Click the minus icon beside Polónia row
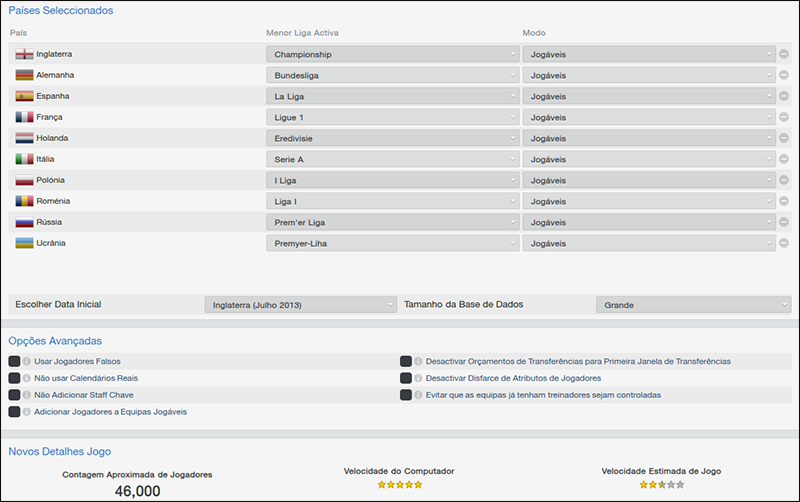Image resolution: width=800 pixels, height=502 pixels. [784, 180]
